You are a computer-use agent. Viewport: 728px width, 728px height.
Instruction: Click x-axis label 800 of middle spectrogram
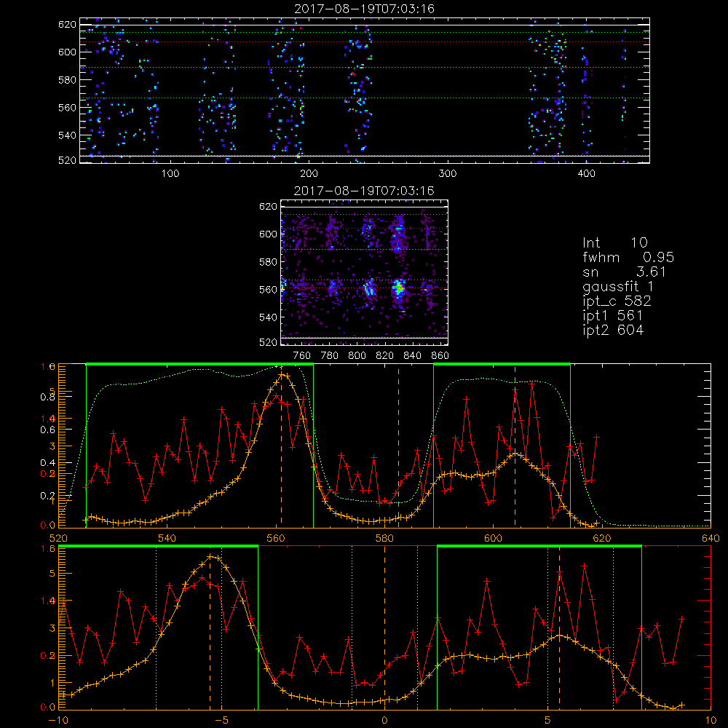(357, 356)
